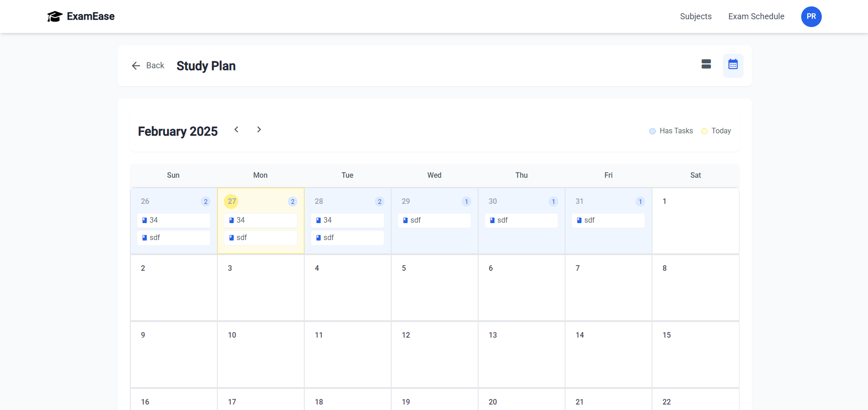Click the Study Plan title

[x=206, y=66]
